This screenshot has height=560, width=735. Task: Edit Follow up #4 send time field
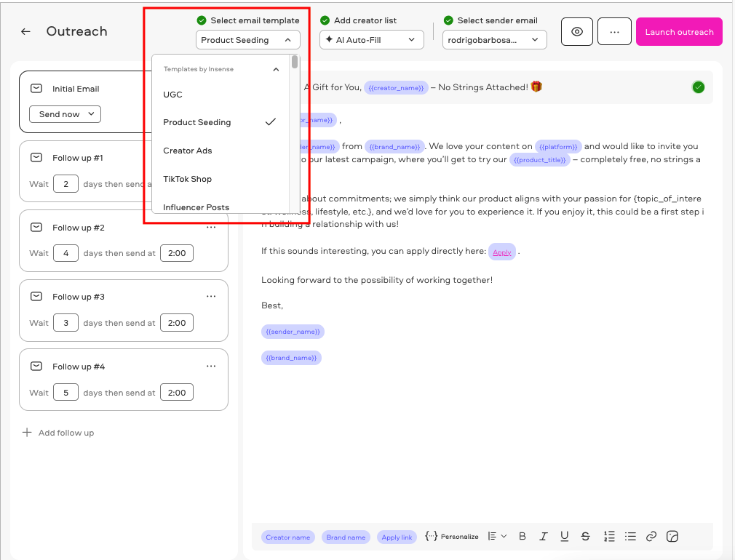[177, 393]
